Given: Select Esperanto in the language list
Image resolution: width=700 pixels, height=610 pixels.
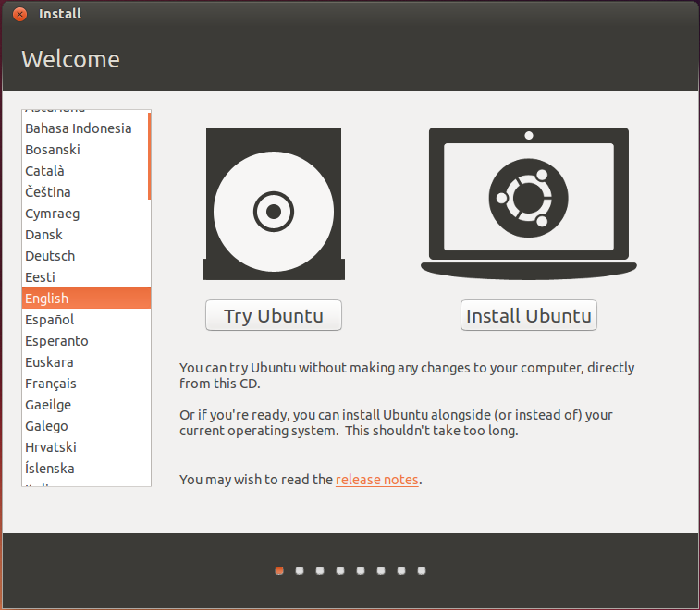Looking at the screenshot, I should (86, 341).
